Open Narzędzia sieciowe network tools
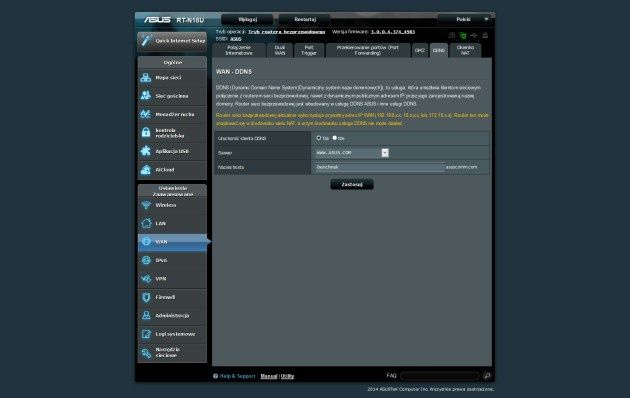 coord(172,353)
